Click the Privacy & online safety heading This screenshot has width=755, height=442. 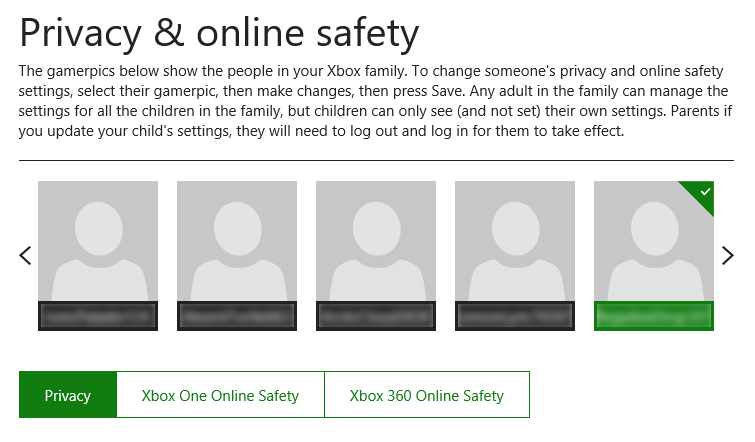click(x=219, y=34)
